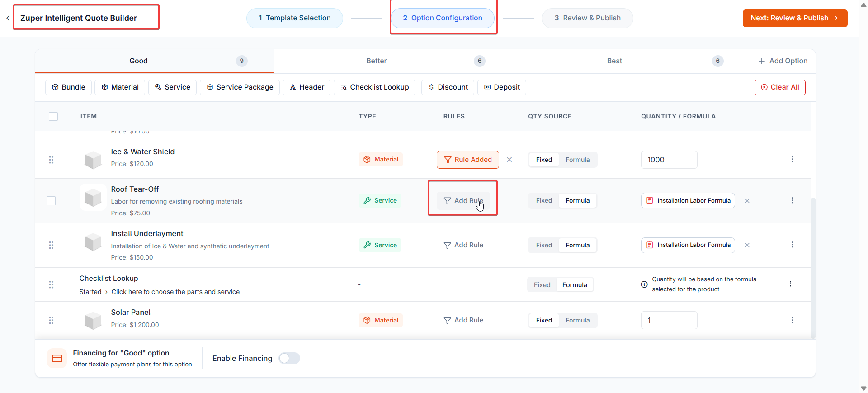This screenshot has width=868, height=393.
Task: Open Installation Labor Formula for Install Underlayment
Action: click(x=688, y=245)
